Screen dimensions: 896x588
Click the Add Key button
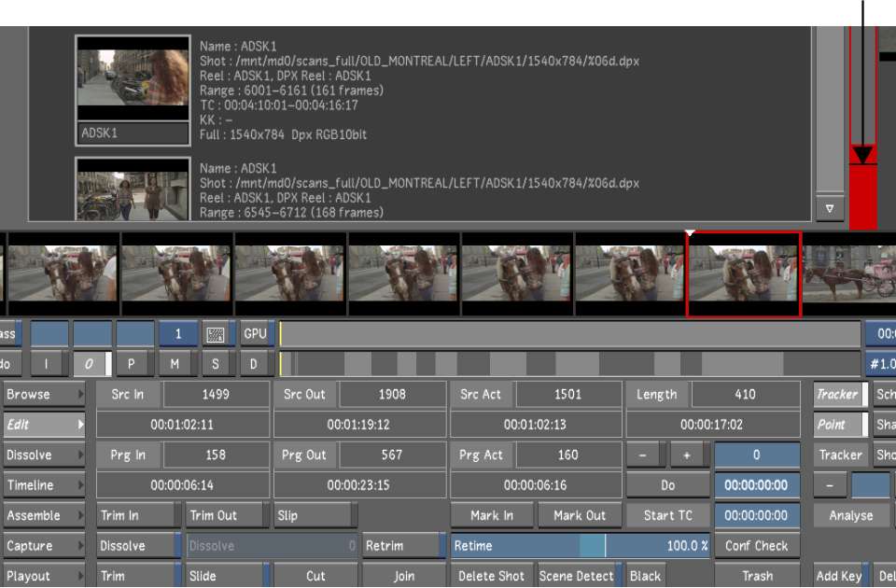pyautogui.click(x=841, y=576)
